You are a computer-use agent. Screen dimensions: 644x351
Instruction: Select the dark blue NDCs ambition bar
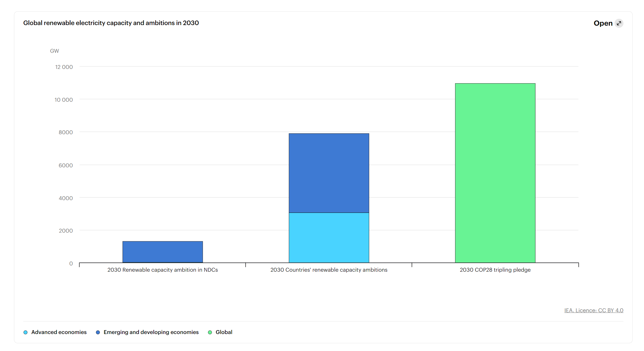click(162, 252)
